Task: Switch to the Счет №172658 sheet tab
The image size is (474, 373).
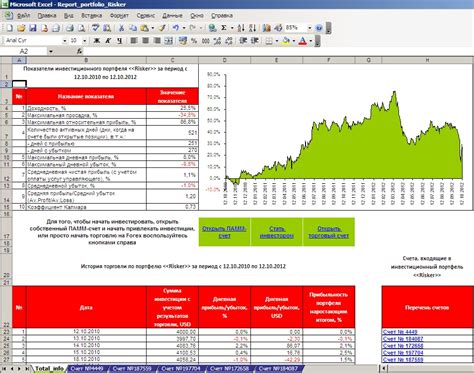Action: [x=230, y=369]
